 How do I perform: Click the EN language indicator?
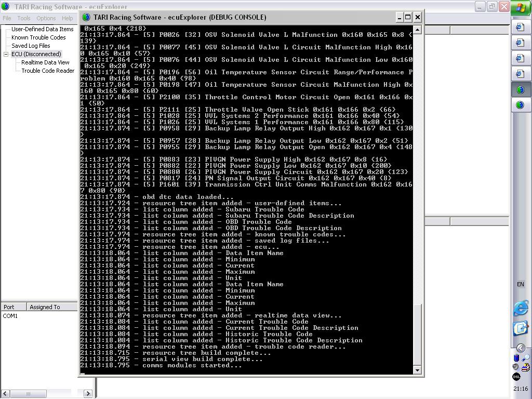[x=520, y=284]
